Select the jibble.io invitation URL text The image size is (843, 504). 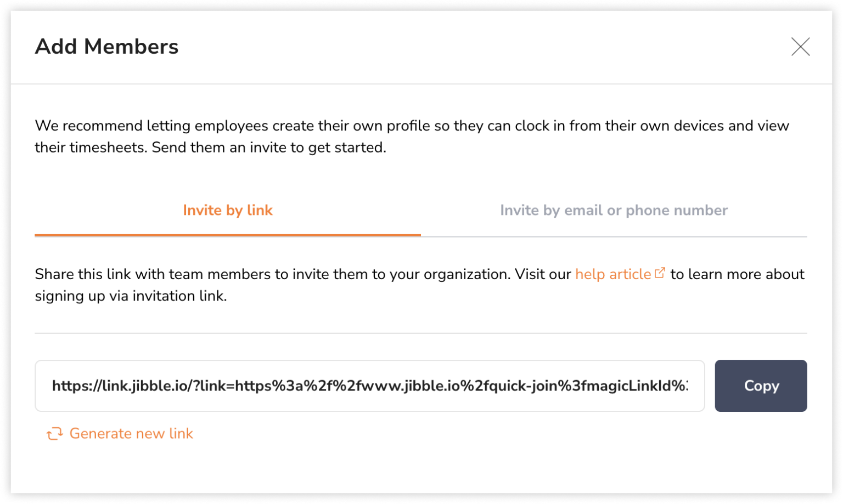[369, 386]
